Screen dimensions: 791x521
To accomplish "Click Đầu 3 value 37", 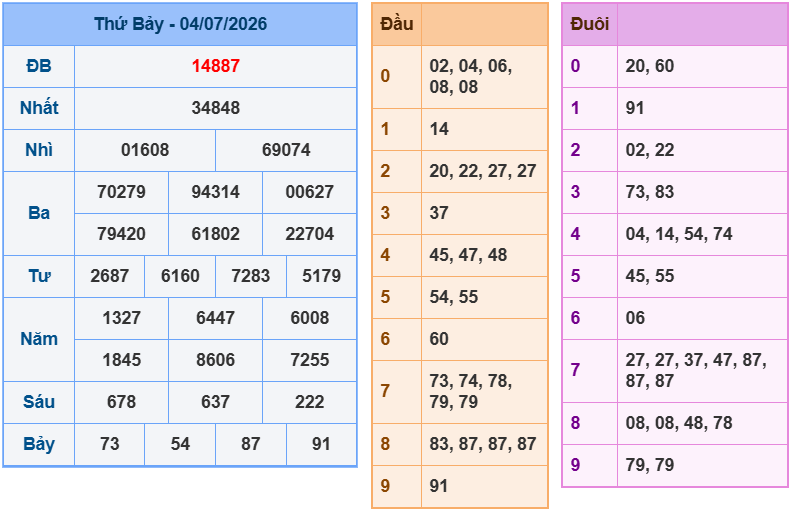I will coord(439,213).
